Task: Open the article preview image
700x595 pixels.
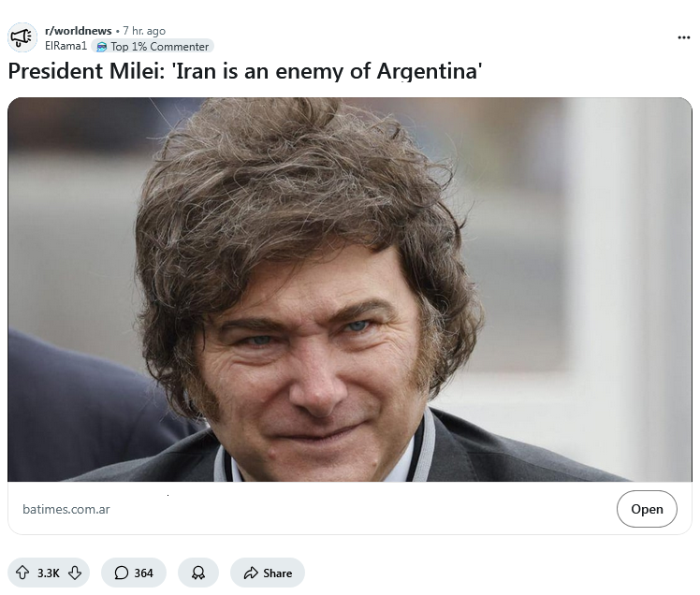Action: click(x=350, y=289)
